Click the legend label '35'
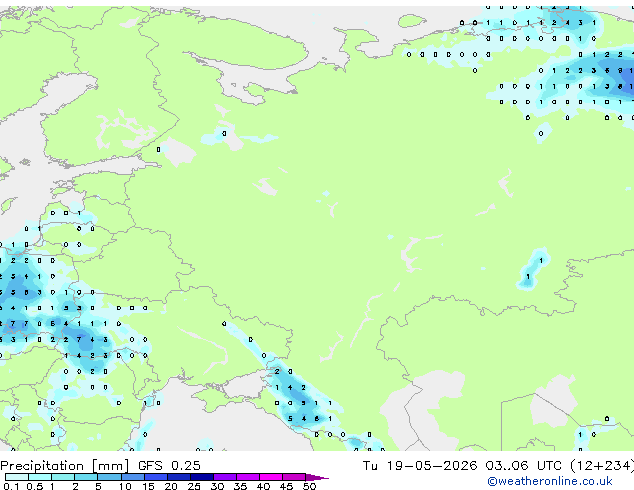634x490 pixels. point(240,486)
